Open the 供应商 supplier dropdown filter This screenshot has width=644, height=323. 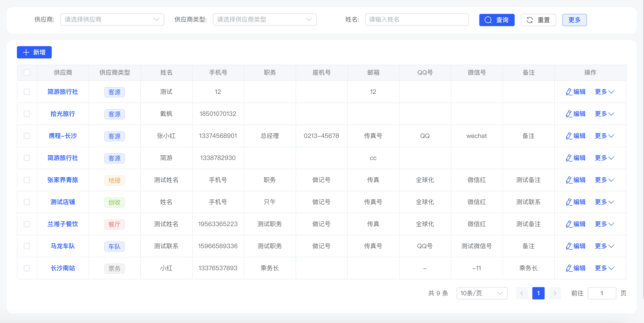[112, 19]
